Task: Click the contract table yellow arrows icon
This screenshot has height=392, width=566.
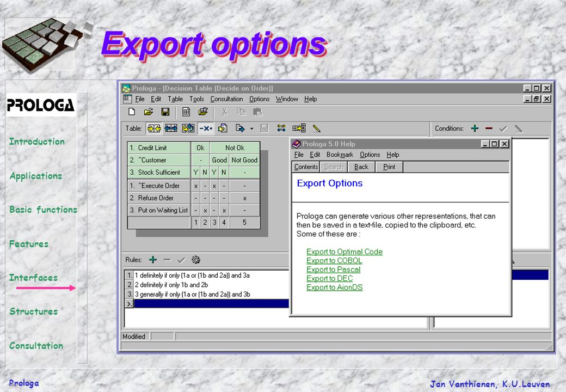Action: tap(154, 128)
